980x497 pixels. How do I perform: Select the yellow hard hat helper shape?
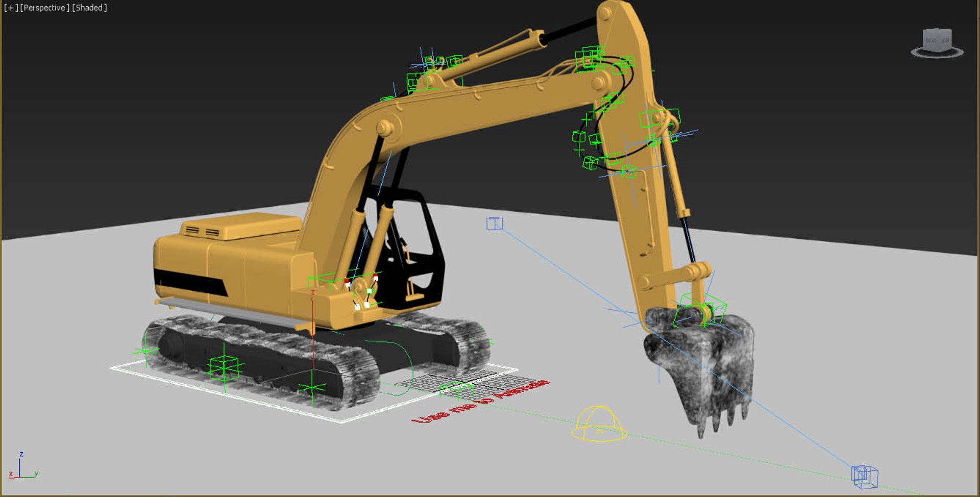click(599, 424)
